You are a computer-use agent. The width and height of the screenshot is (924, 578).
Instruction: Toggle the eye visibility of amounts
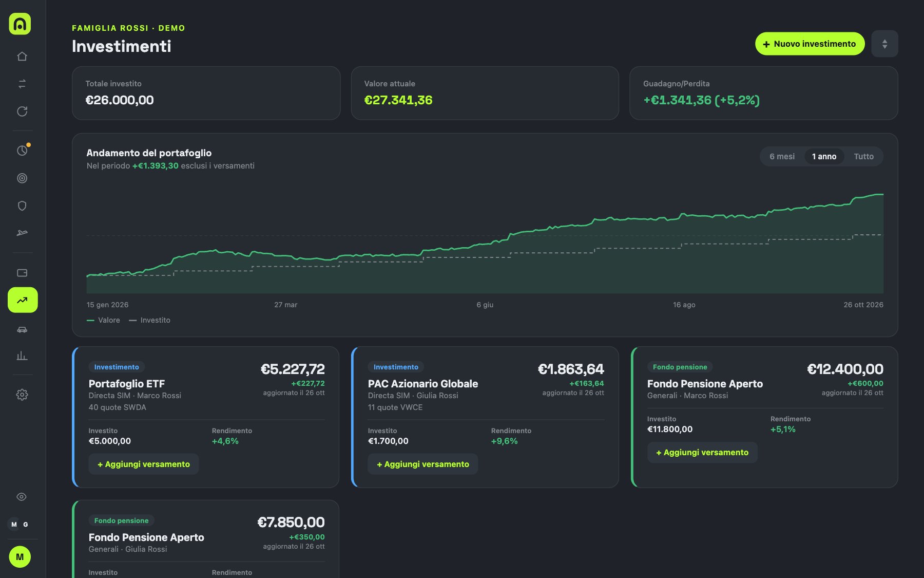pyautogui.click(x=22, y=497)
